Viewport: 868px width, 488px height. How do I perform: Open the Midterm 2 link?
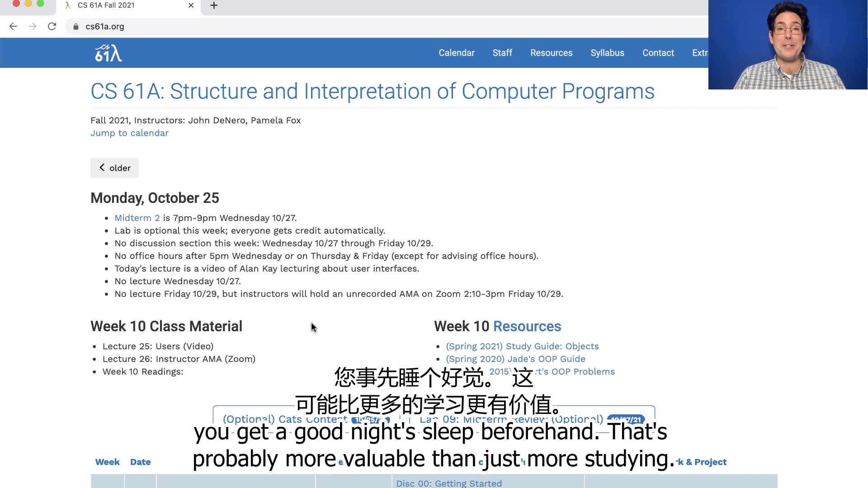coord(137,217)
